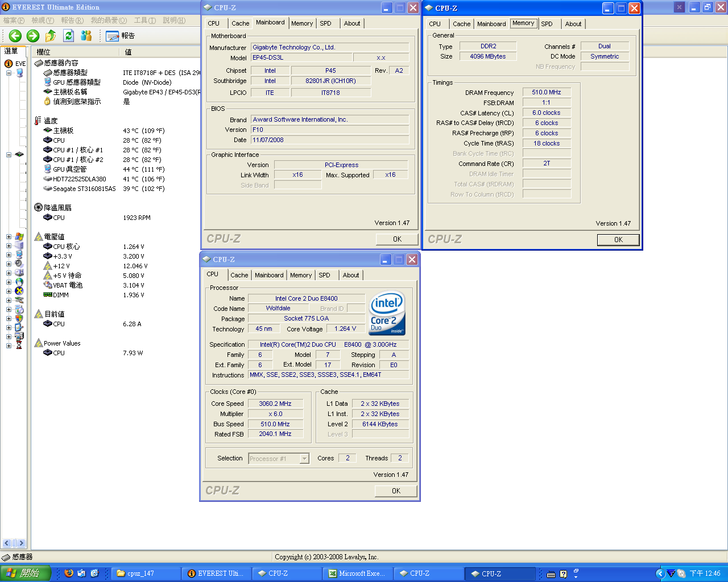Screen dimensions: 728x582
Task: Open the 檢視(V) menu
Action: [x=43, y=20]
